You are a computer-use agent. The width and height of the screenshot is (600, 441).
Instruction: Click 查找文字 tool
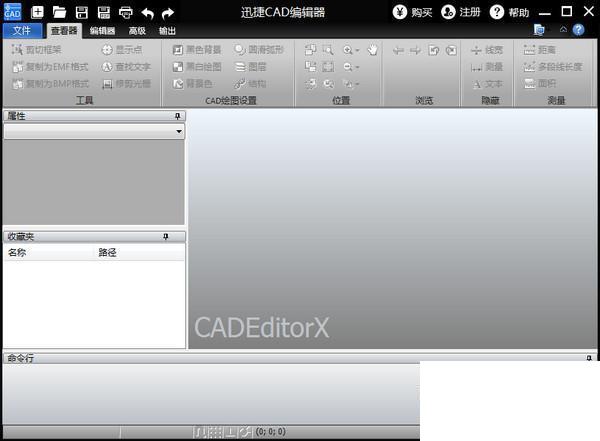tap(126, 67)
